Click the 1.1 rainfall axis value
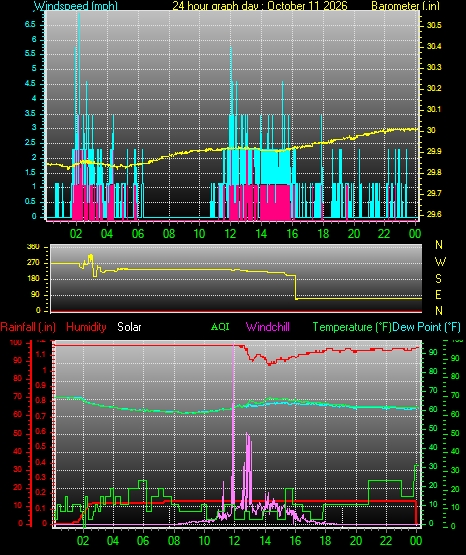Viewport: 466px width, 555px height. 41,354
